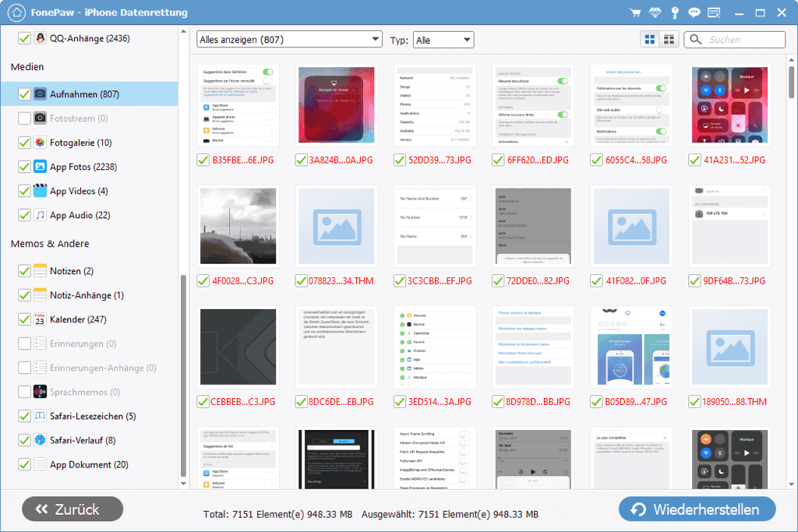The width and height of the screenshot is (798, 532).
Task: Click file name 6055C4...58.JPG
Action: [636, 160]
